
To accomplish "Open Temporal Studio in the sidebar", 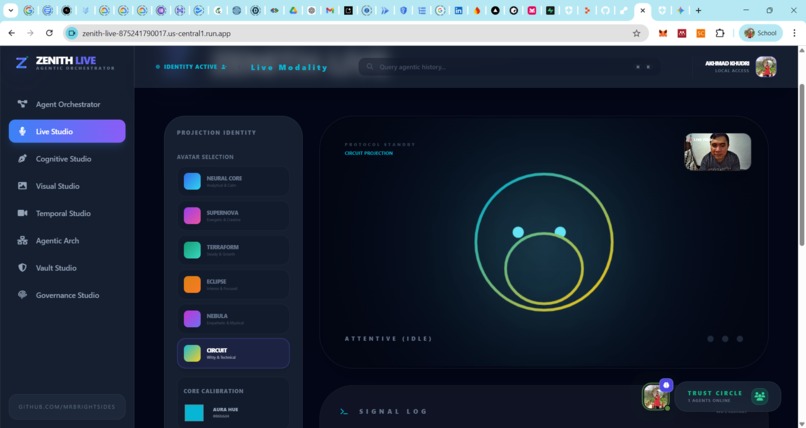I will tap(67, 213).
